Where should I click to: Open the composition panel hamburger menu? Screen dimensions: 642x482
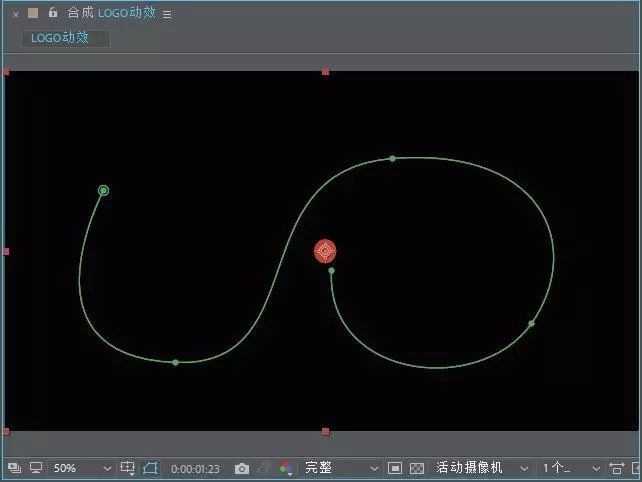click(x=167, y=15)
